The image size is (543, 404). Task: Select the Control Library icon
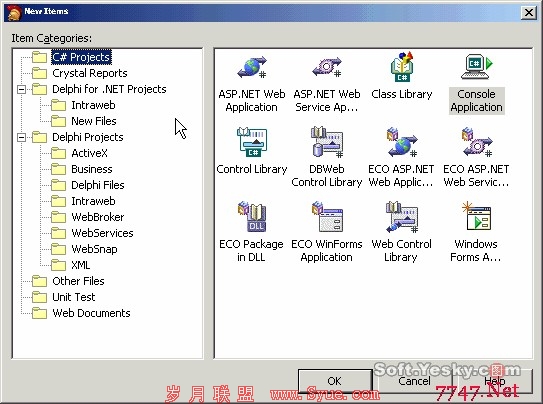point(252,143)
